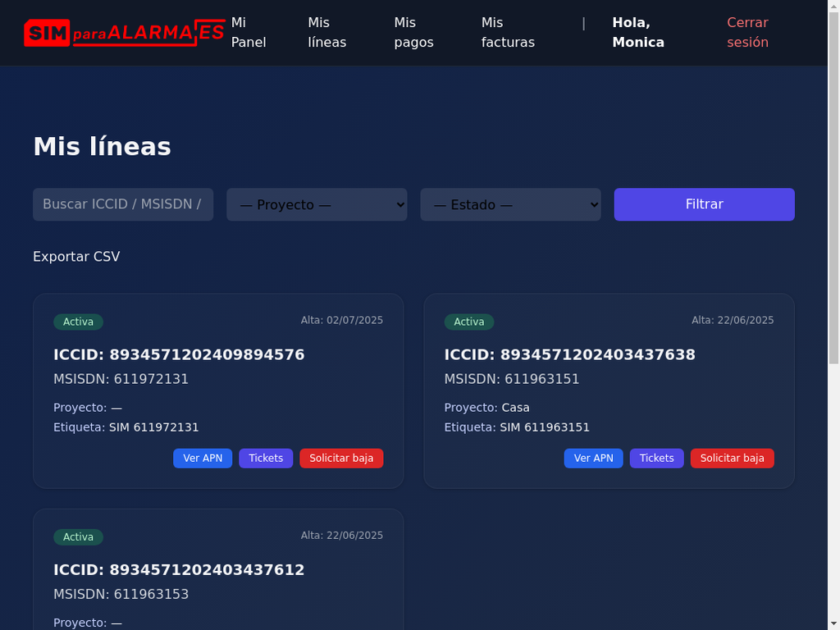Ver APN for SIM 611972131
This screenshot has width=840, height=630.
(x=203, y=458)
